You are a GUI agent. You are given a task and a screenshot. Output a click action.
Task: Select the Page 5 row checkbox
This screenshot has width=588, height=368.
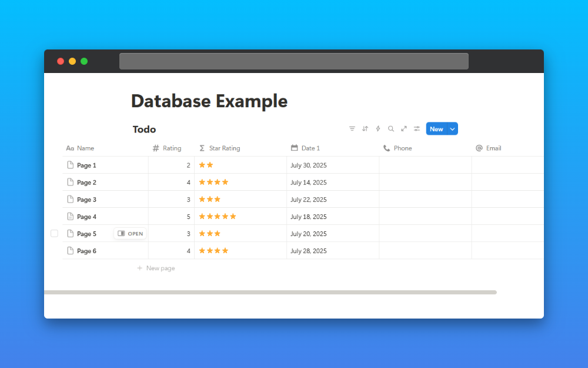point(54,234)
